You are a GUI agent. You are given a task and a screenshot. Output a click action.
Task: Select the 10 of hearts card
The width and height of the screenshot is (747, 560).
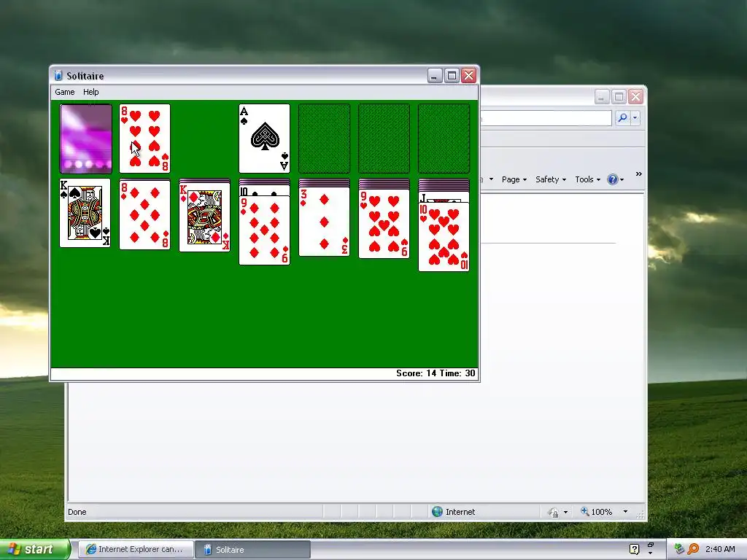[x=444, y=237]
